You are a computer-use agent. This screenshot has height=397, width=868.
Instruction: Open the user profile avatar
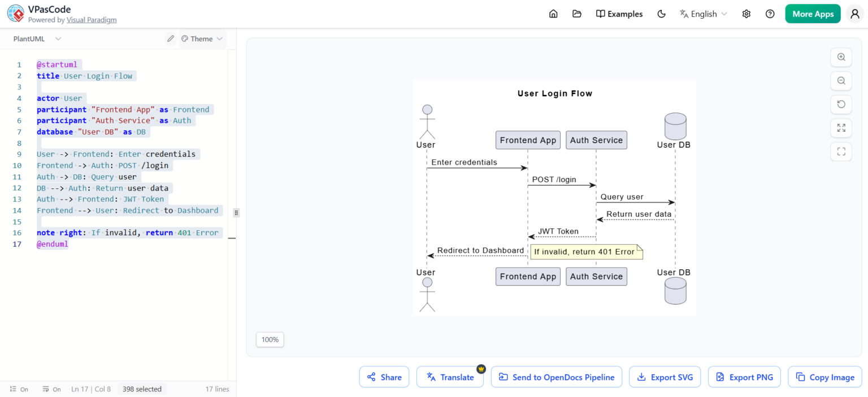coord(855,14)
